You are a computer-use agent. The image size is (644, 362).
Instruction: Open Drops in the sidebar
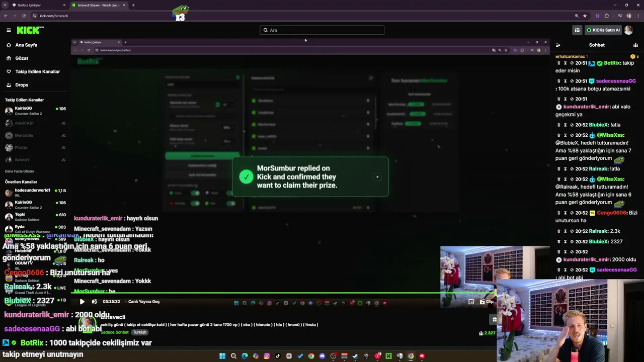click(x=22, y=85)
